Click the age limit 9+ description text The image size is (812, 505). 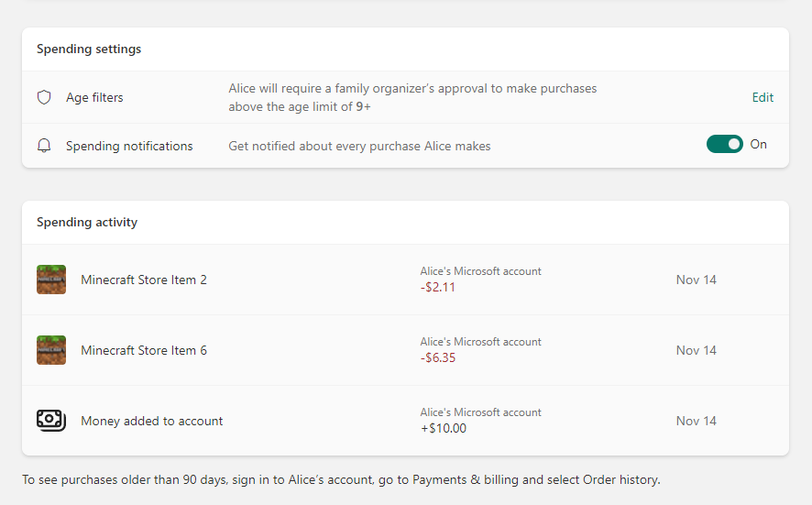[412, 97]
